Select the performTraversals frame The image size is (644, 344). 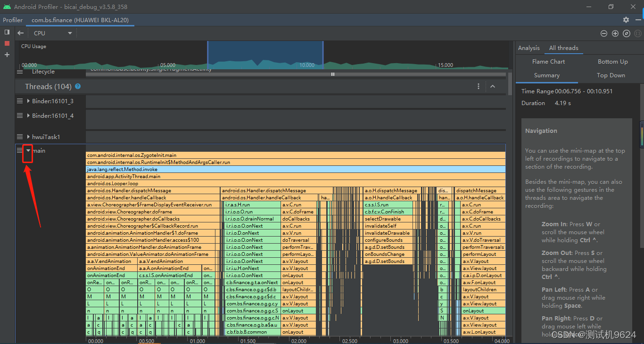(x=483, y=247)
